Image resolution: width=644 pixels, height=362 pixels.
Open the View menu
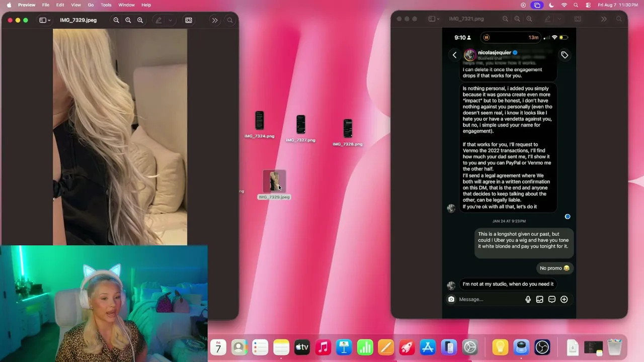[x=76, y=5]
